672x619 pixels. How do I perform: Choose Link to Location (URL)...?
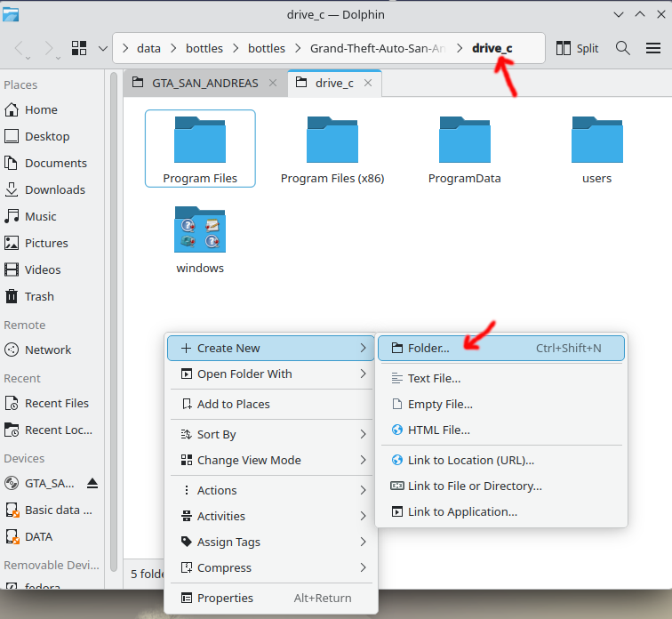tap(501, 460)
